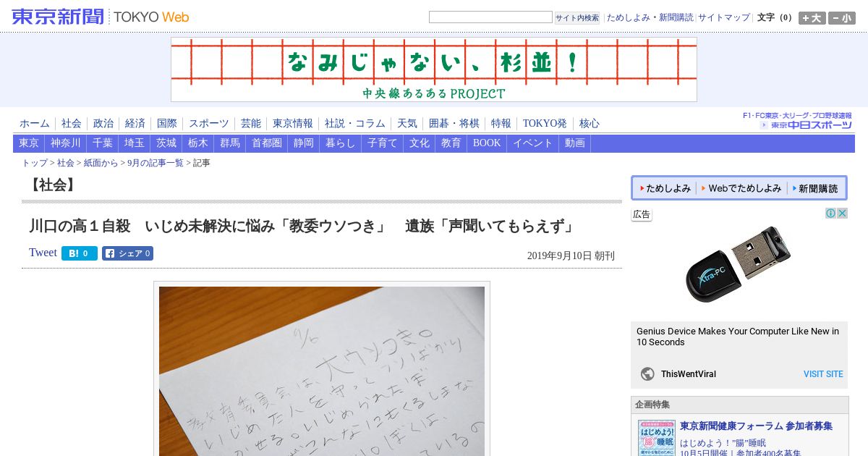The width and height of the screenshot is (868, 456).
Task: Select the 茨城 regional tab
Action: pyautogui.click(x=166, y=143)
